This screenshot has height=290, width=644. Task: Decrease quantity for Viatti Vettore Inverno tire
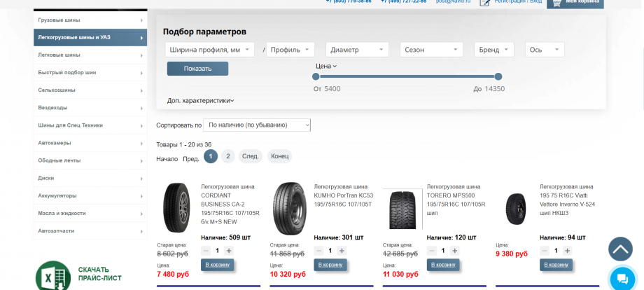tap(545, 251)
